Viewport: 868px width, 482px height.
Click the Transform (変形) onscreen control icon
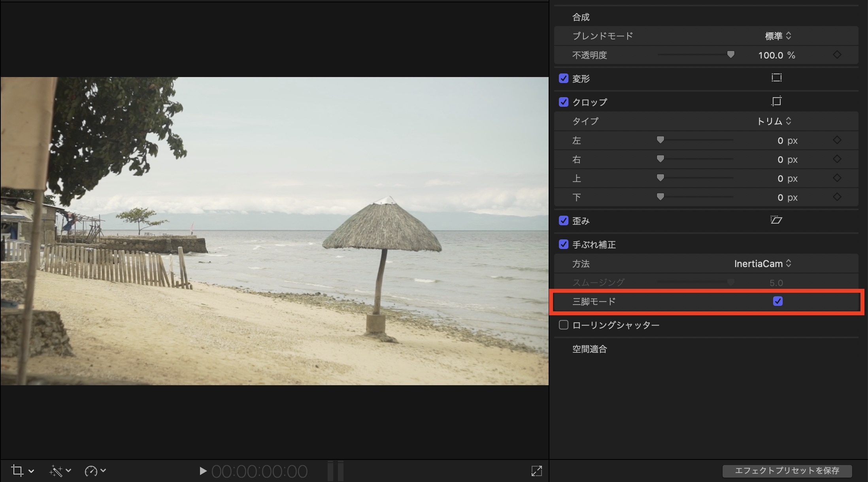point(776,78)
